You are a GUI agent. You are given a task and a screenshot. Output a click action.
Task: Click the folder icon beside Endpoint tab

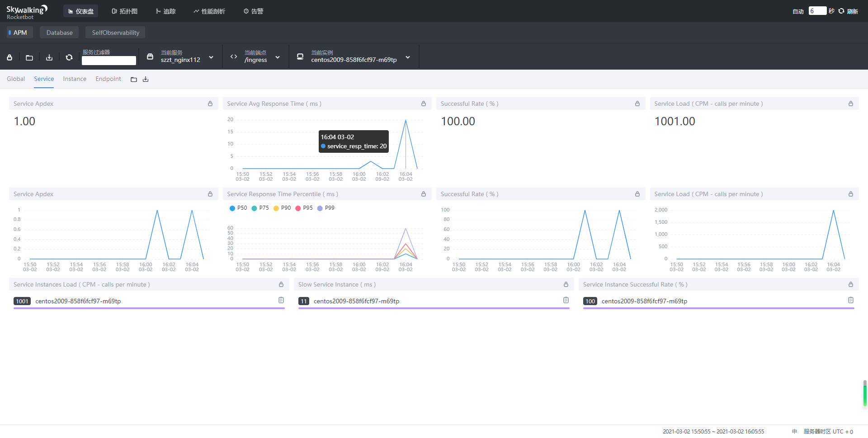click(134, 80)
